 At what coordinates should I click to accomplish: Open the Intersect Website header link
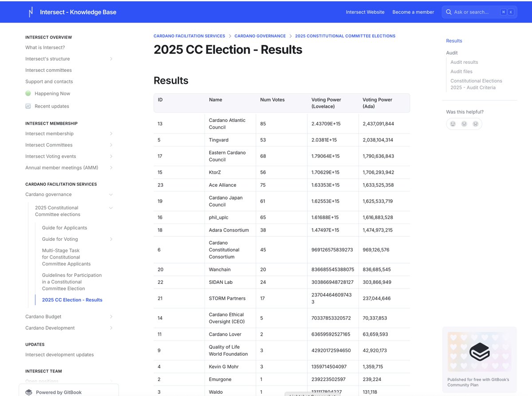365,12
